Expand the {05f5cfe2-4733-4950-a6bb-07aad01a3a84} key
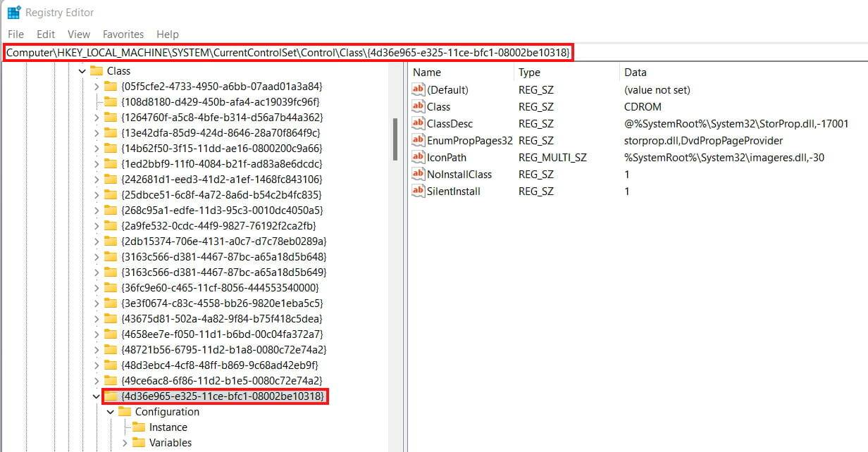 coord(97,87)
